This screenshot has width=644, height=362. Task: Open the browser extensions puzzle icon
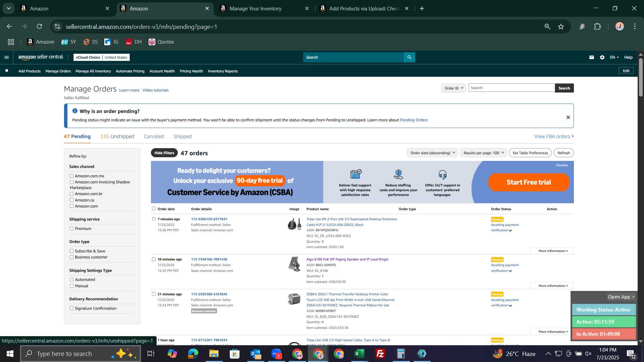[x=598, y=26]
